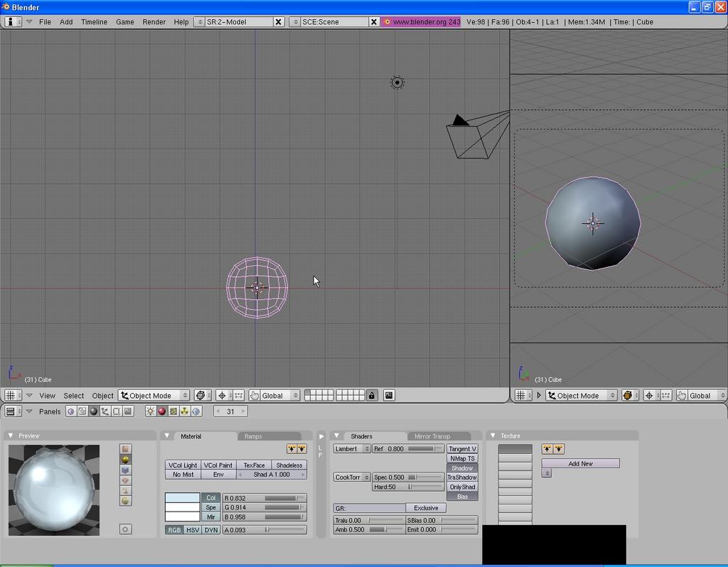Viewport: 728px width, 567px height.
Task: Open Object Mode dropdown in left viewport
Action: 154,395
